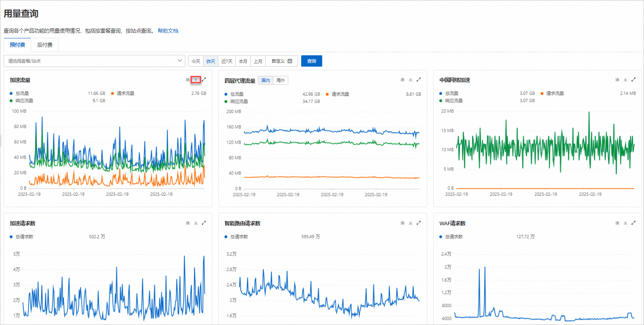Download the 加速流量 chart data

(196, 80)
